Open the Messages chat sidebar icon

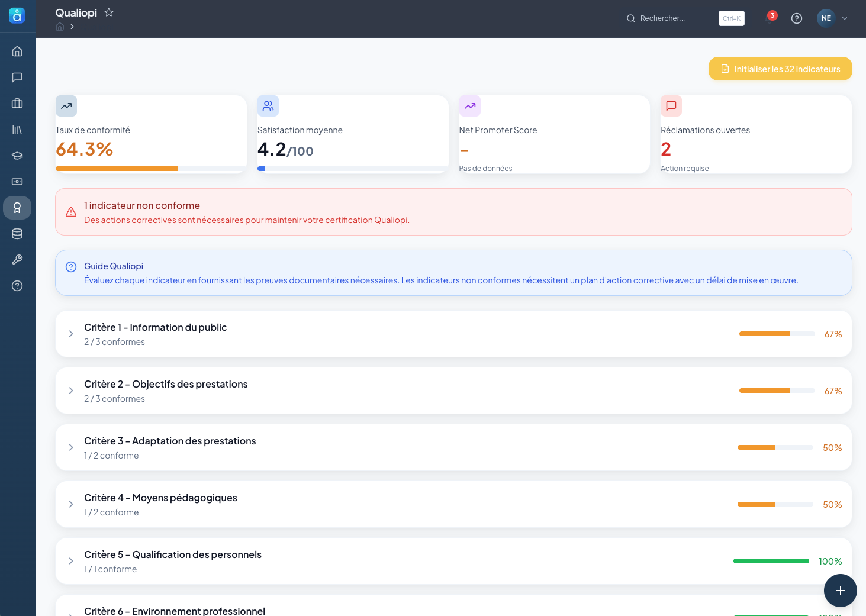(17, 78)
